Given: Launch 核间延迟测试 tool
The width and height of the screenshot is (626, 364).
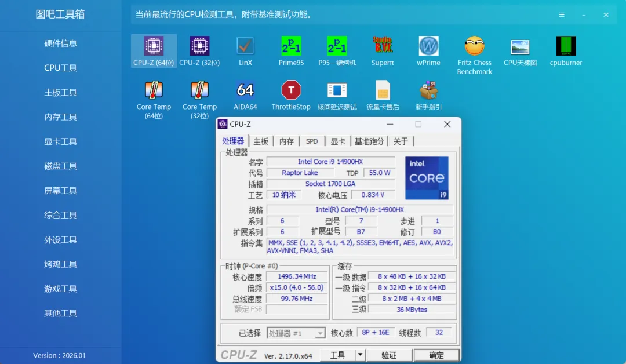Looking at the screenshot, I should point(337,96).
